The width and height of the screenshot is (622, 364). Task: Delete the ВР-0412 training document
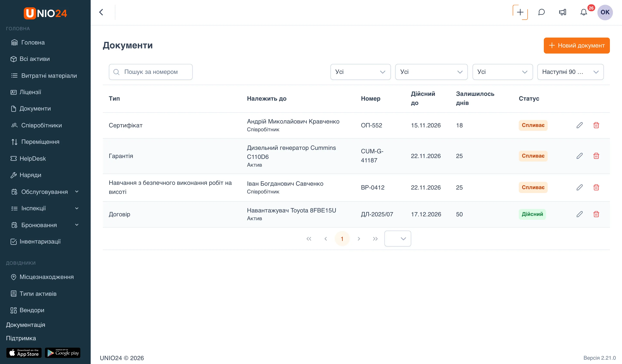(596, 188)
